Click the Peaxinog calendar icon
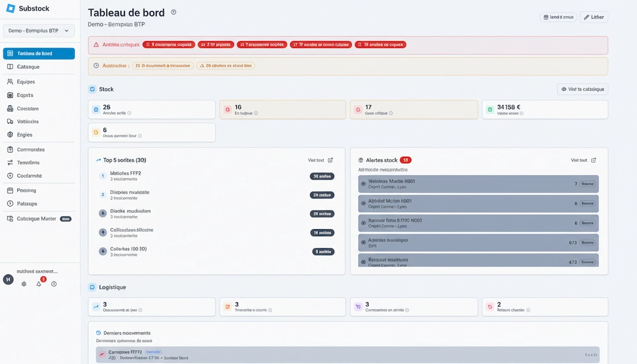 coord(10,190)
